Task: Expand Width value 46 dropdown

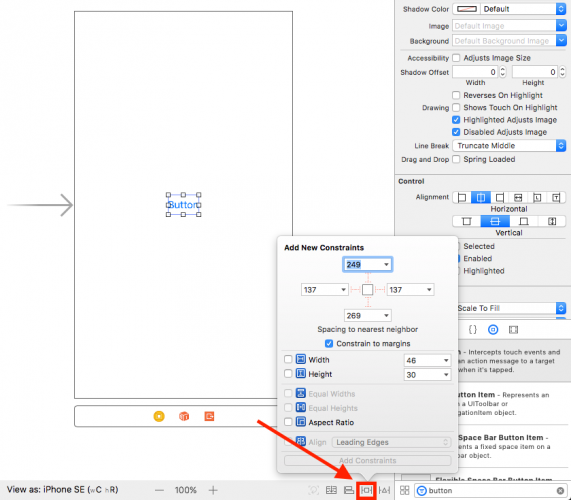Action: pyautogui.click(x=446, y=361)
